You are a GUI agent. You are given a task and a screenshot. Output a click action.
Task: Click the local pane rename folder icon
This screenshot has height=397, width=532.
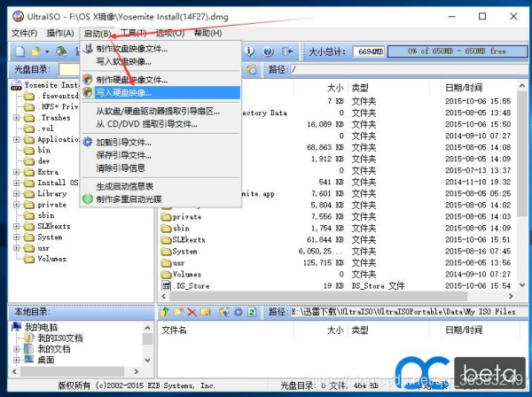pyautogui.click(x=206, y=312)
